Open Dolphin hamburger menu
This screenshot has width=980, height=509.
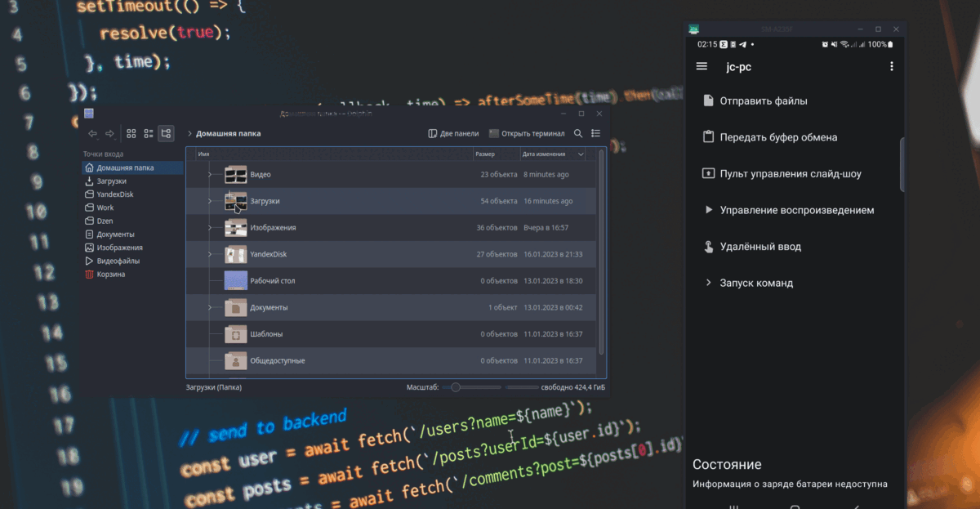point(596,133)
